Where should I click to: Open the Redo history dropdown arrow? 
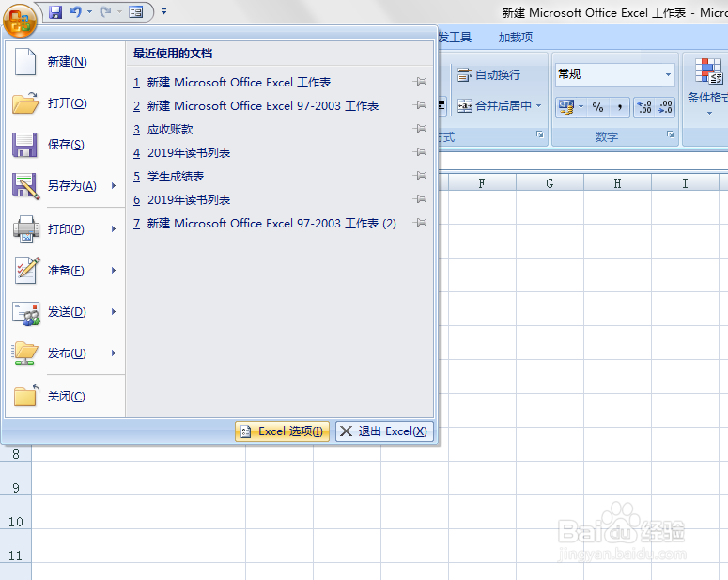coord(119,12)
